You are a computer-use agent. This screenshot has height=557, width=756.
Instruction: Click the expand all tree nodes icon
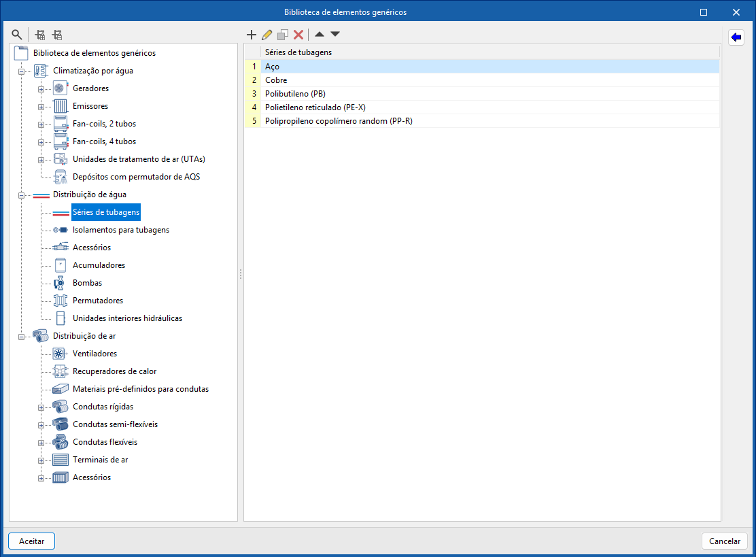coord(40,35)
